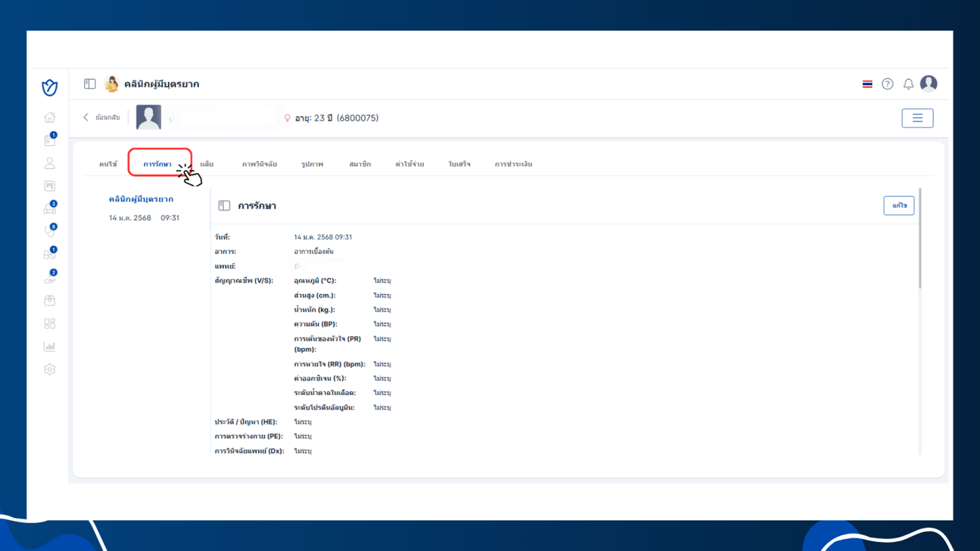Click the clinic avatar icon in header
Screen dimensions: 980x551
point(111,84)
